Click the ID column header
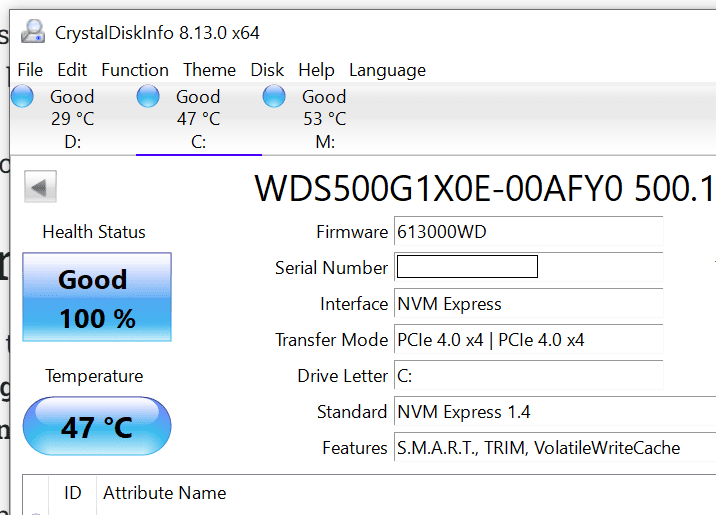 tap(73, 493)
